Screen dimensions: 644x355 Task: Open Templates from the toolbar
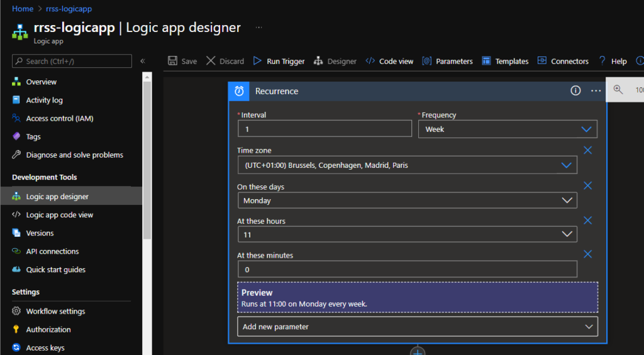[505, 61]
